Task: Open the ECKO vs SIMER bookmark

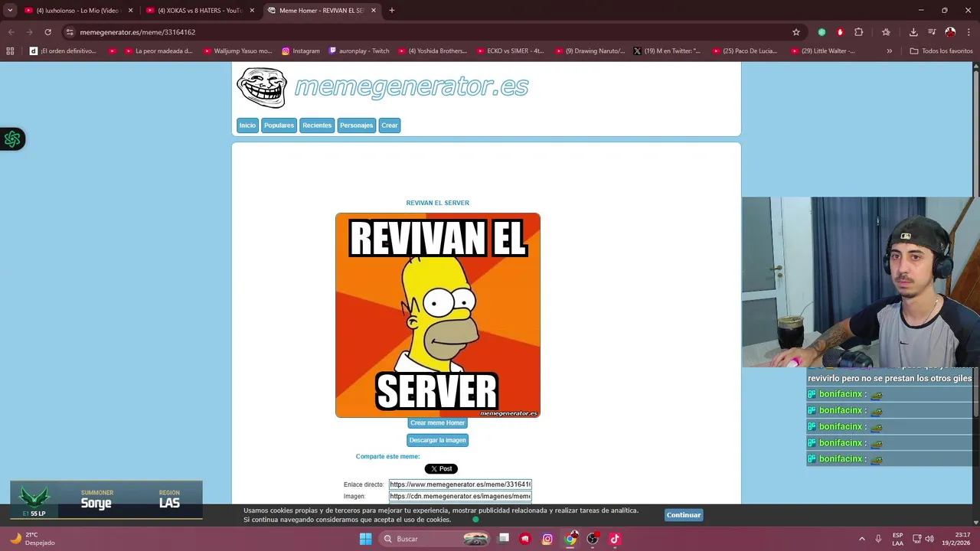Action: click(x=510, y=51)
